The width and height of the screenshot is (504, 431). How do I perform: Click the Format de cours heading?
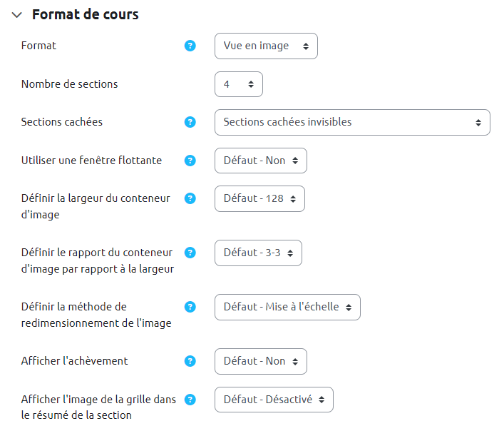pos(86,15)
